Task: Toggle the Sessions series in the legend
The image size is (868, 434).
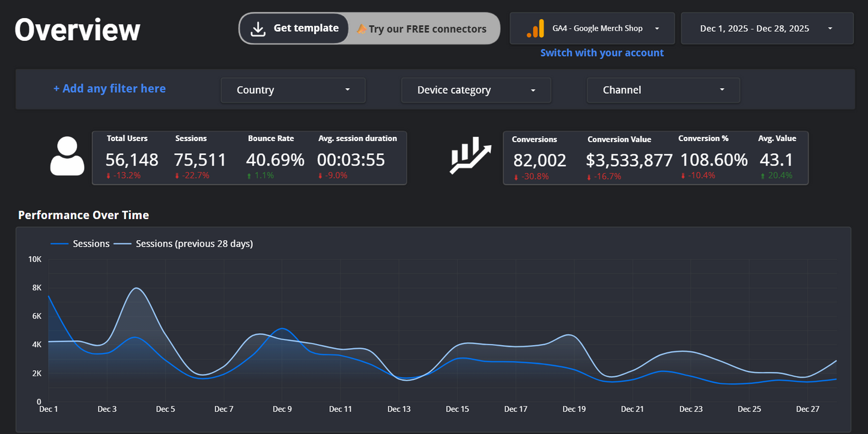Action: (91, 244)
